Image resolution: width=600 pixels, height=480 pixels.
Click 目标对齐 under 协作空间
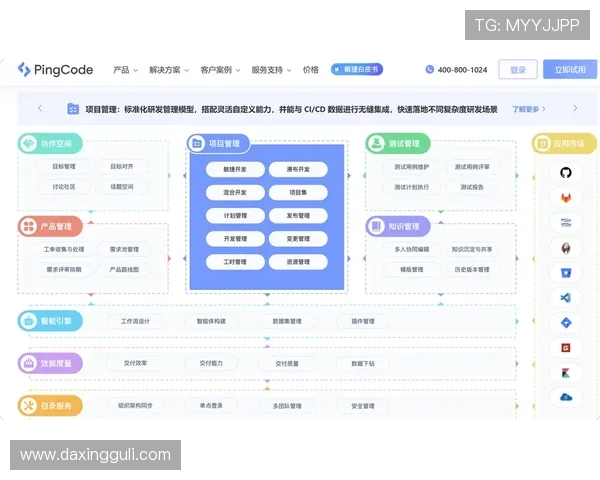(x=122, y=167)
